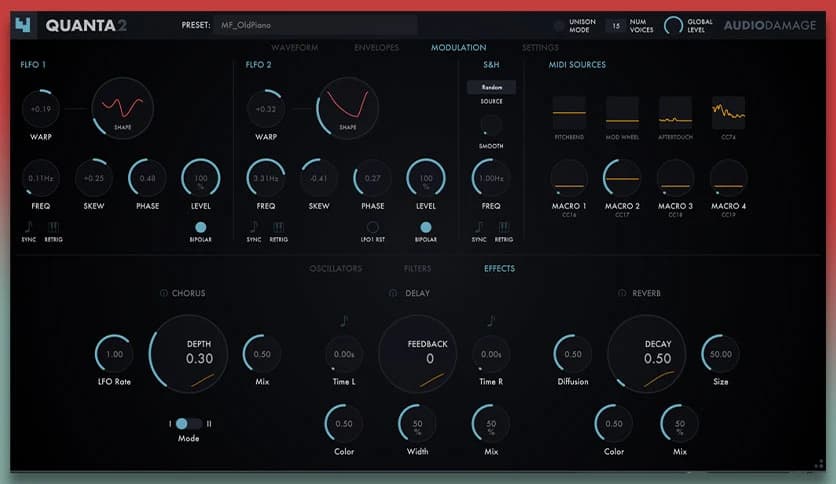Click the Macro 3 knob

point(676,178)
